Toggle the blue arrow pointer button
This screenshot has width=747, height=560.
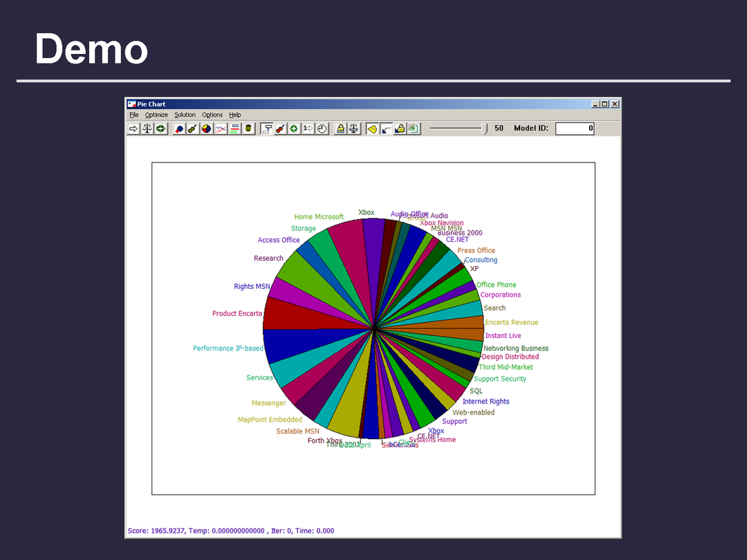click(386, 129)
